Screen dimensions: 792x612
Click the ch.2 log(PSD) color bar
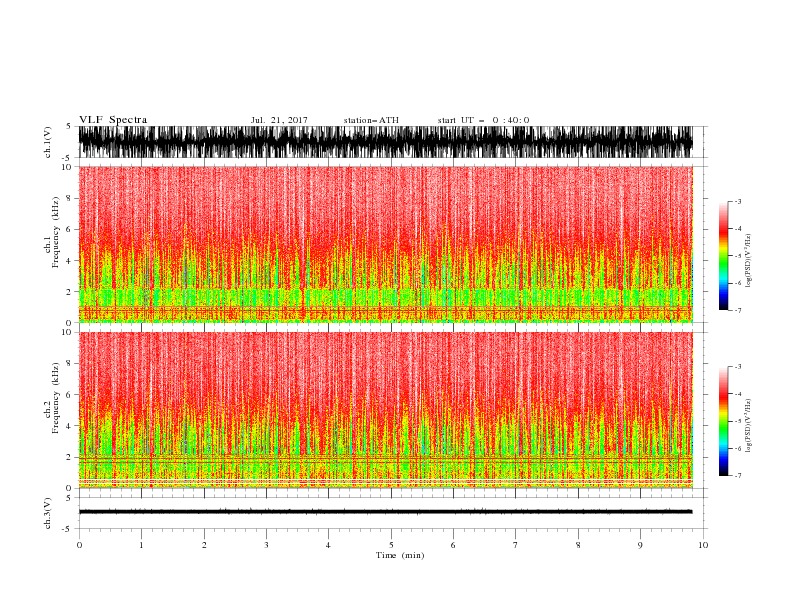click(723, 421)
